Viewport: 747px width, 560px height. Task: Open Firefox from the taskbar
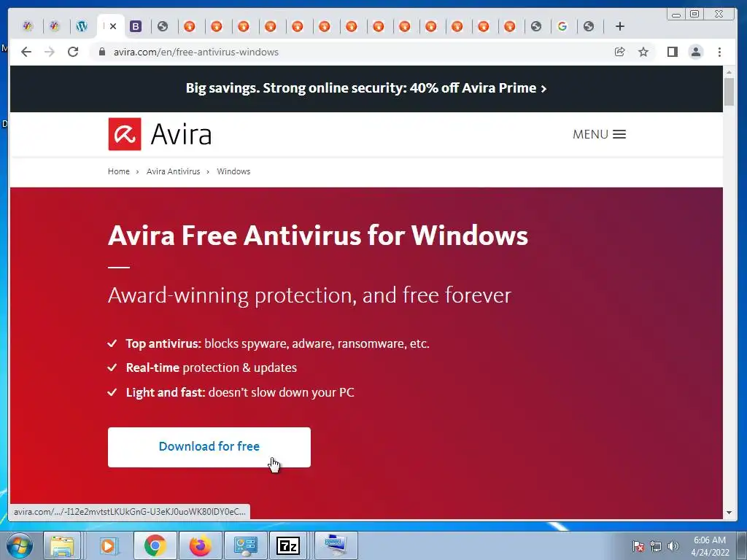pyautogui.click(x=200, y=545)
